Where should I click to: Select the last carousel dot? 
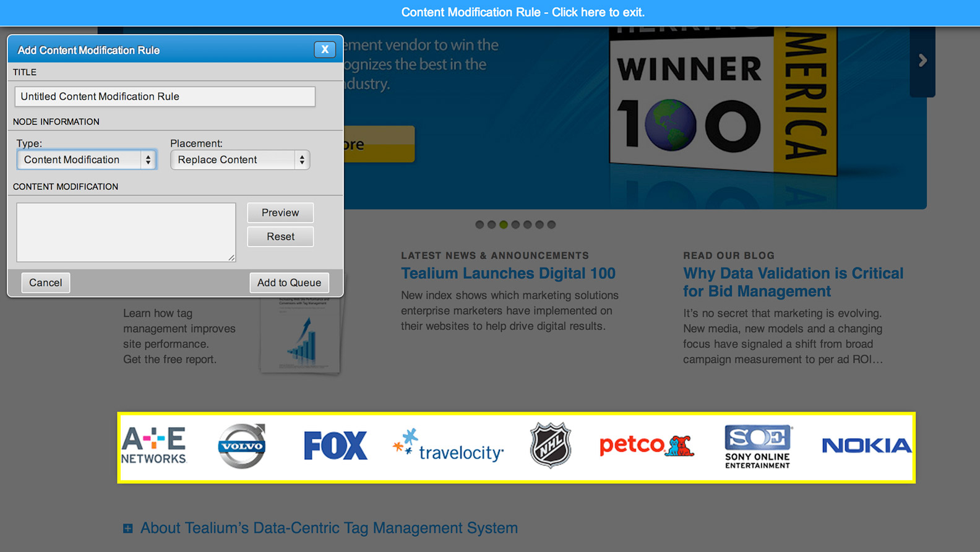point(551,224)
